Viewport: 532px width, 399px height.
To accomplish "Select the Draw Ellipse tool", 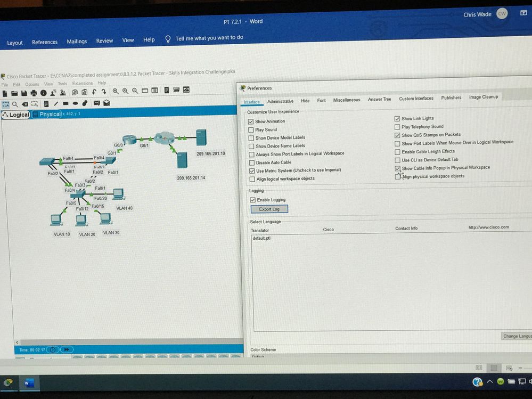I will coord(75,103).
